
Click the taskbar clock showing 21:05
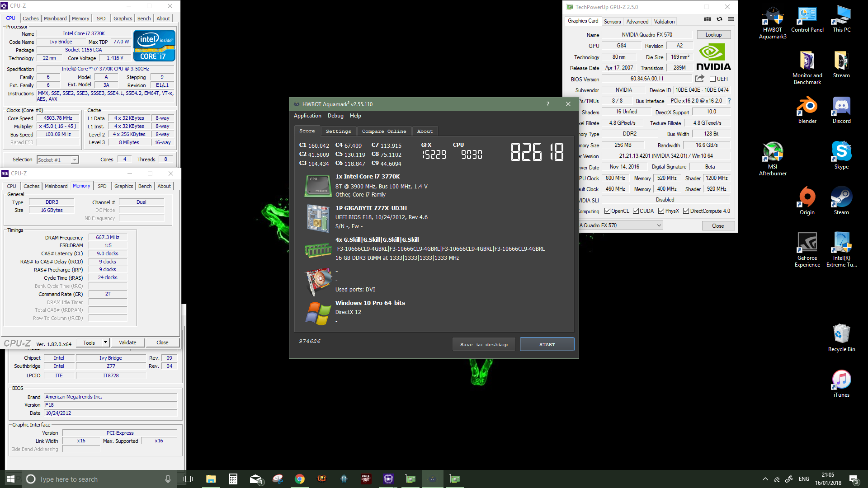click(x=828, y=479)
